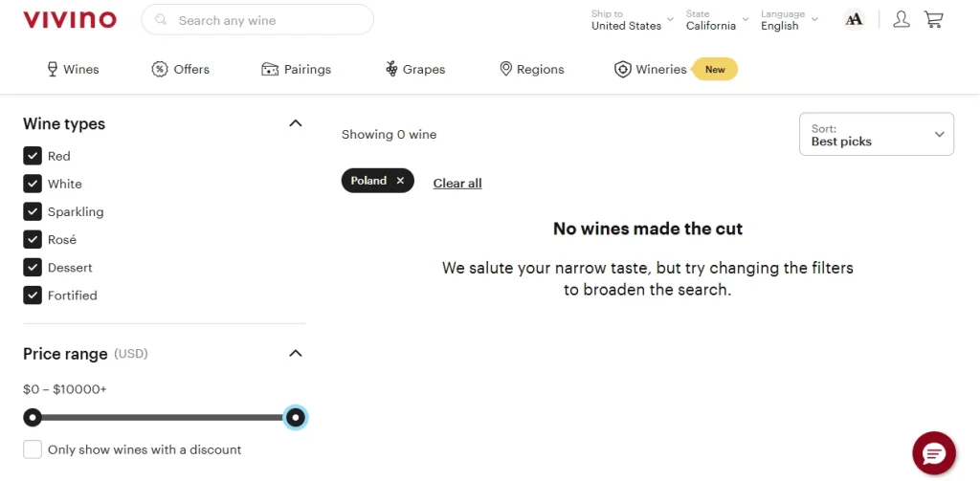
Task: Click the $0 – $10000+ price label
Action: point(65,389)
